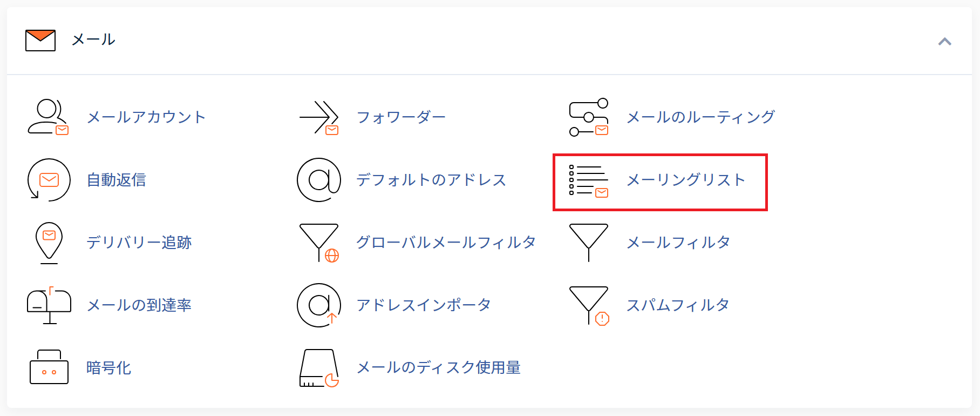Open the スパムフィルタ warning funnel icon
980x416 pixels.
pos(589,306)
